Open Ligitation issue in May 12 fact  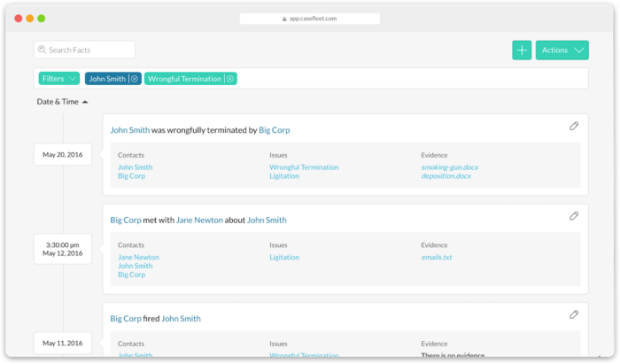(x=284, y=257)
